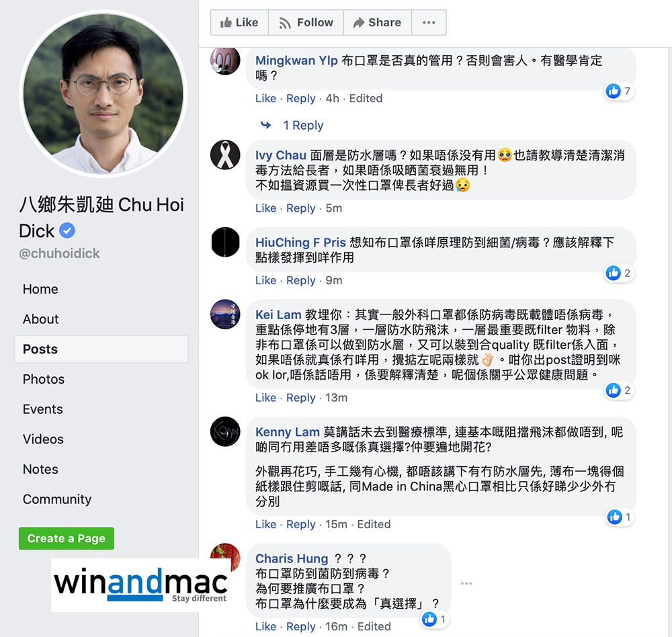This screenshot has height=637, width=672.
Task: View 7 likes reaction on Mingkwan comment
Action: click(620, 91)
